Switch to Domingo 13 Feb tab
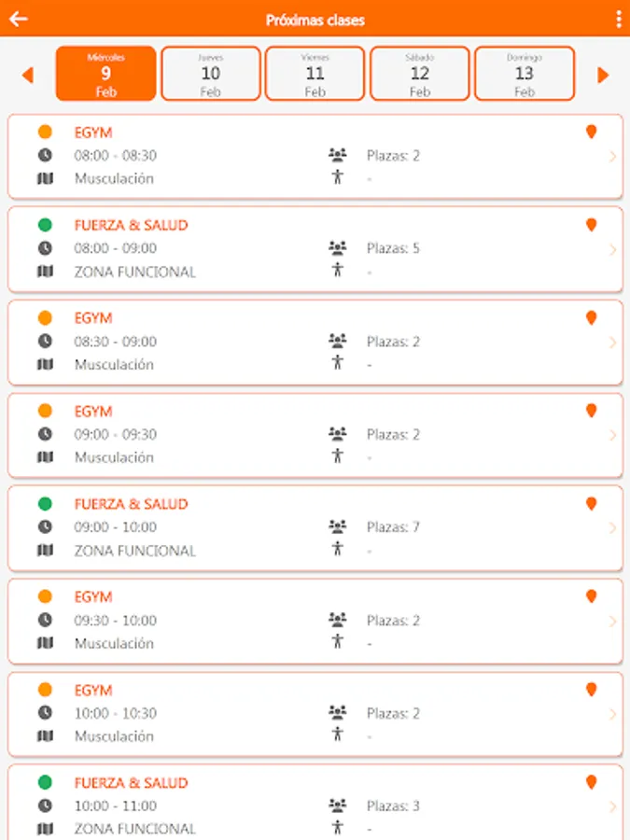This screenshot has width=630, height=840. pos(525,74)
